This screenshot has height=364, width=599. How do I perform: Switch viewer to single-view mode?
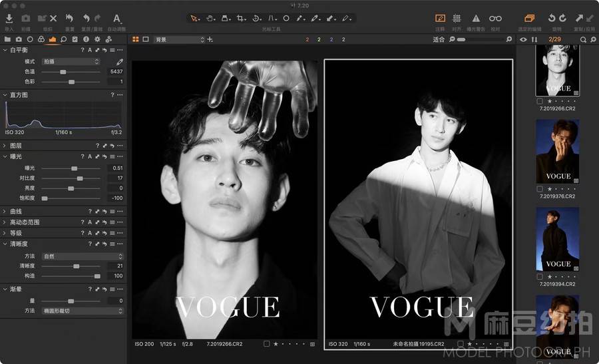(x=146, y=39)
